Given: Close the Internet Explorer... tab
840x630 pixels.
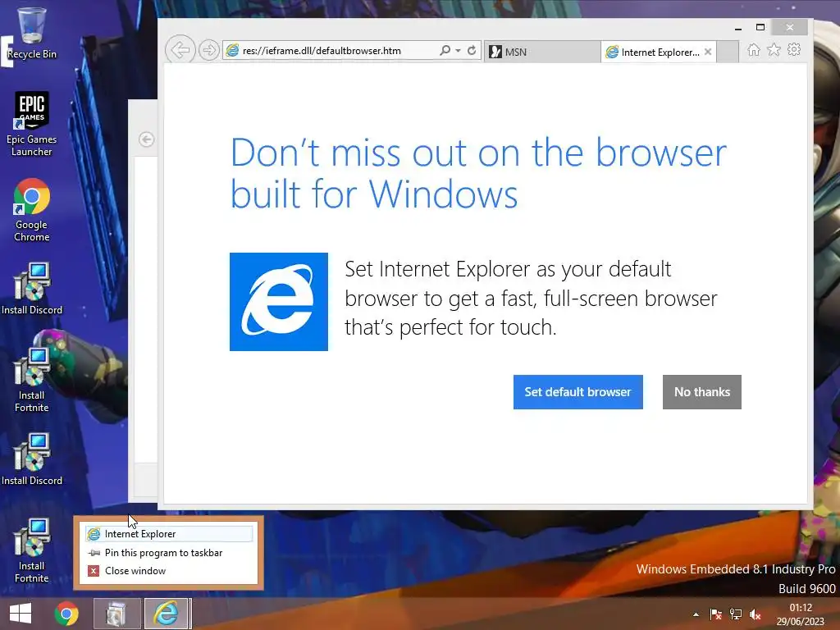Looking at the screenshot, I should point(708,52).
